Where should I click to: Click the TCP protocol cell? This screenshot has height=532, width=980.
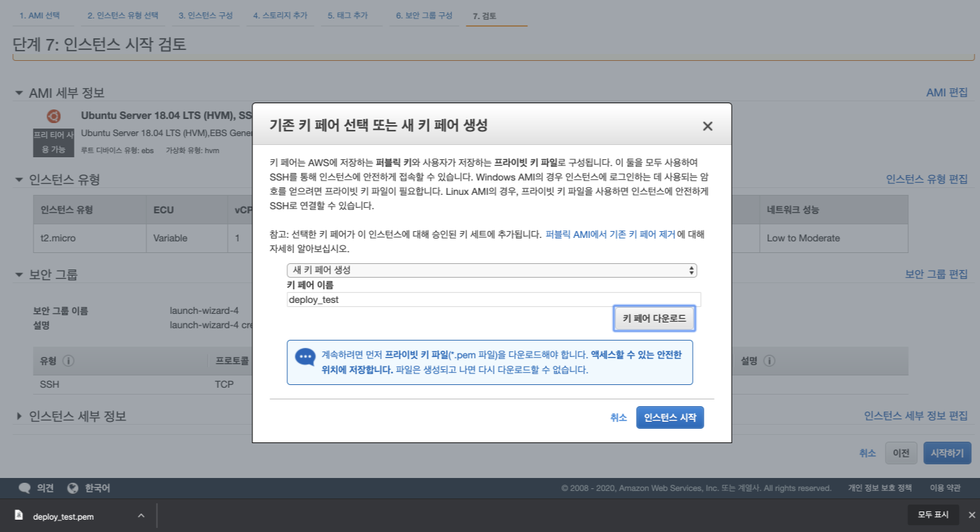224,384
